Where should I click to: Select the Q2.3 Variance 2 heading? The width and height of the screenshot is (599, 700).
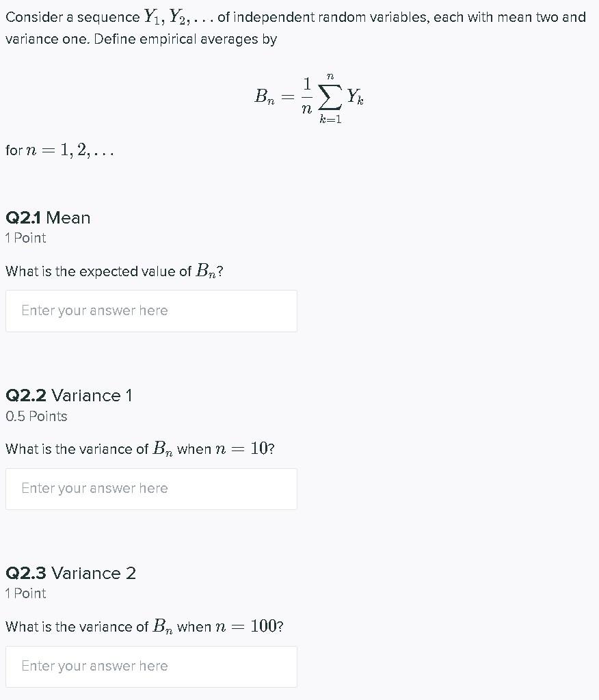tap(70, 573)
